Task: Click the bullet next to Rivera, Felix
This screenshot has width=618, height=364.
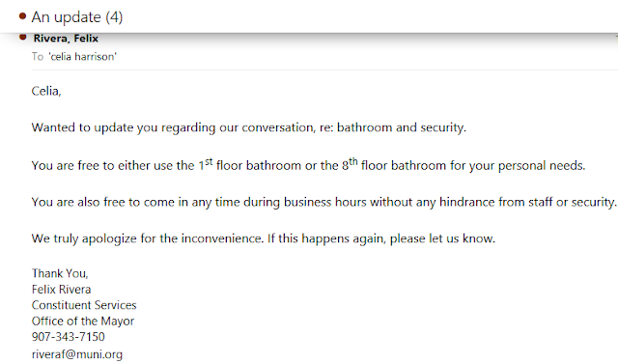Action: point(23,37)
